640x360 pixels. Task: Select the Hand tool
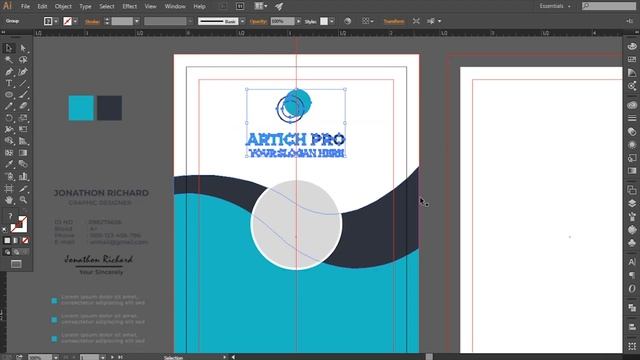(x=9, y=200)
